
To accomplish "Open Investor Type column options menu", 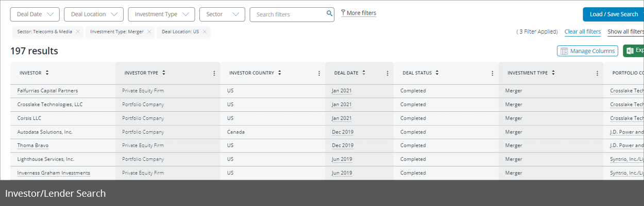I will (x=214, y=73).
